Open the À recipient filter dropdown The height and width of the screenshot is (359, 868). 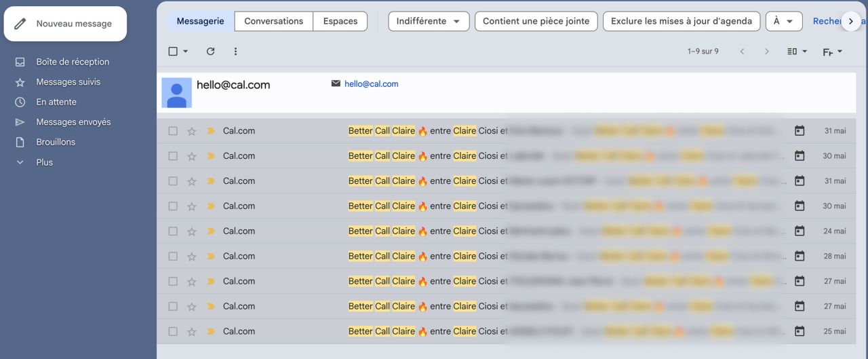(x=783, y=21)
